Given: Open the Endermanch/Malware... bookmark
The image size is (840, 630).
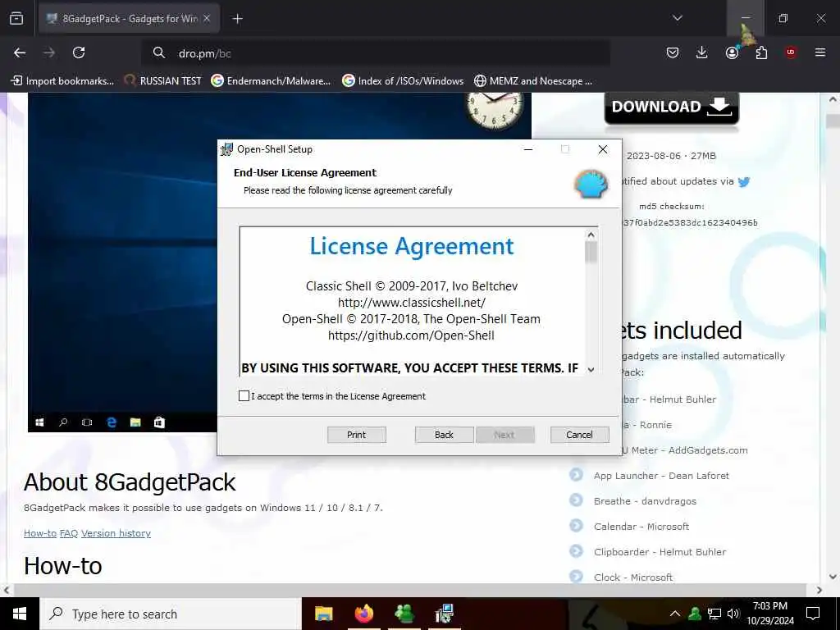Looking at the screenshot, I should click(271, 81).
